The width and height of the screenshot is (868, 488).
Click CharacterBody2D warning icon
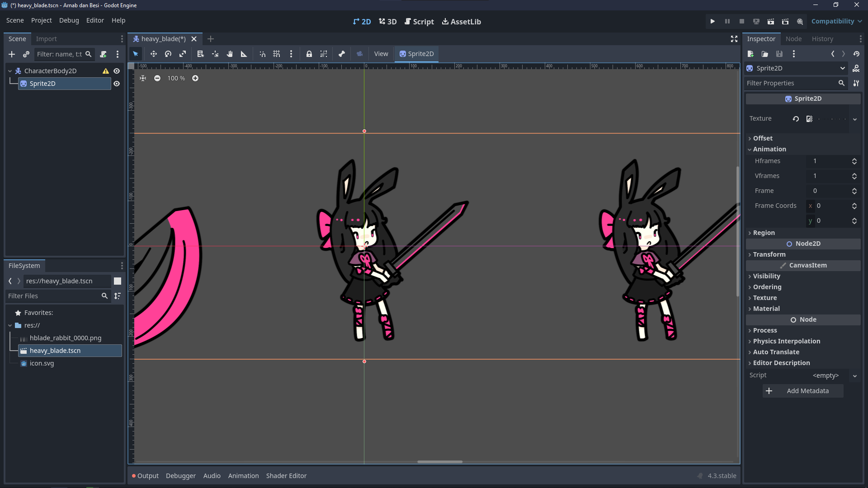(x=106, y=71)
